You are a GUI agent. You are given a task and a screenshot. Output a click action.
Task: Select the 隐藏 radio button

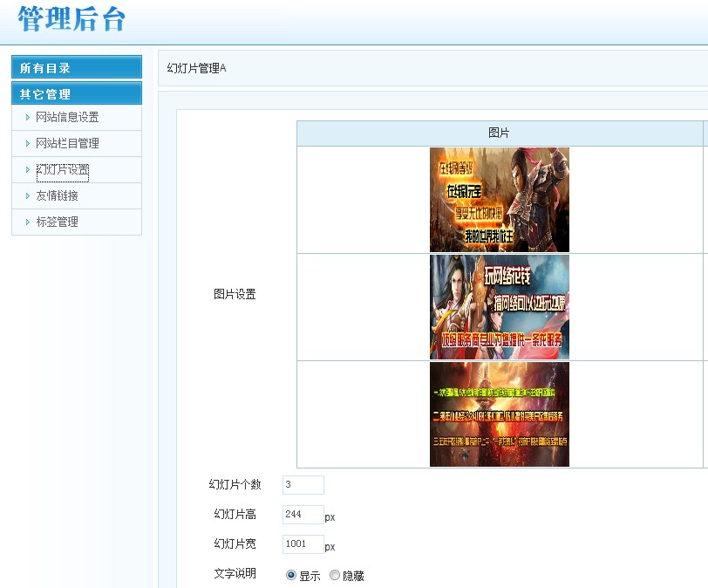(x=335, y=575)
